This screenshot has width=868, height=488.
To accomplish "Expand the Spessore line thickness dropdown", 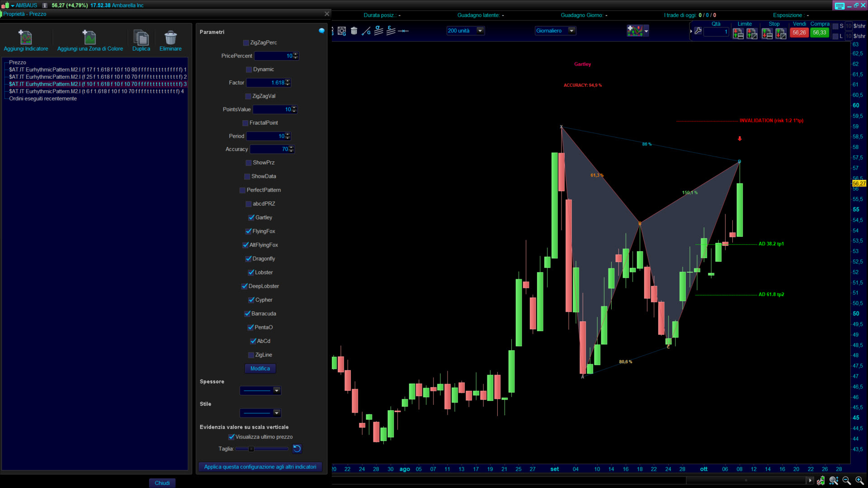I will [277, 390].
